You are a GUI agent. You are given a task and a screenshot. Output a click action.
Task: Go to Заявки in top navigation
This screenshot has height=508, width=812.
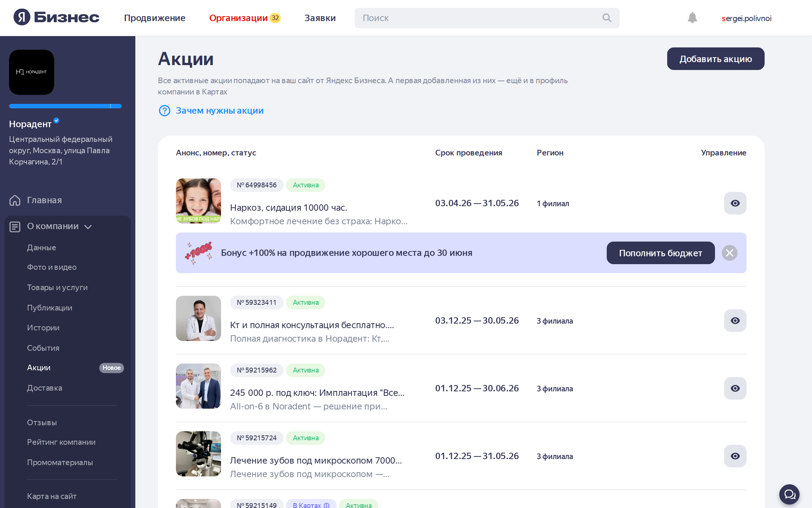tap(320, 18)
